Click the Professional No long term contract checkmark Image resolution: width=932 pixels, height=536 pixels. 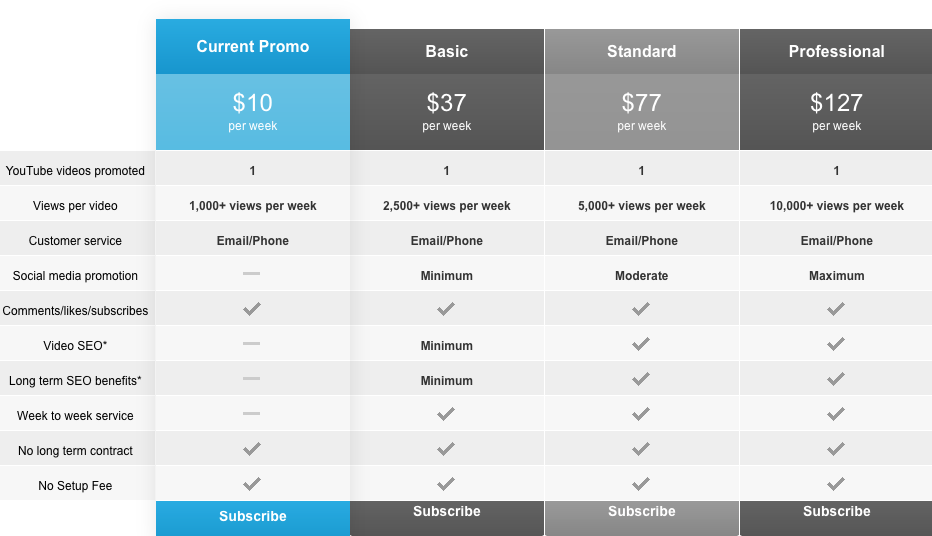tap(836, 449)
